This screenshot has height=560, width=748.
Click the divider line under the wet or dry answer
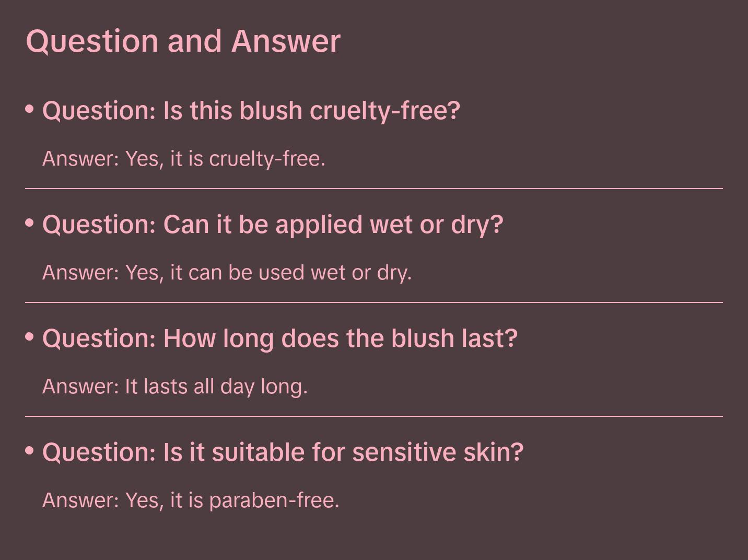coord(374,302)
